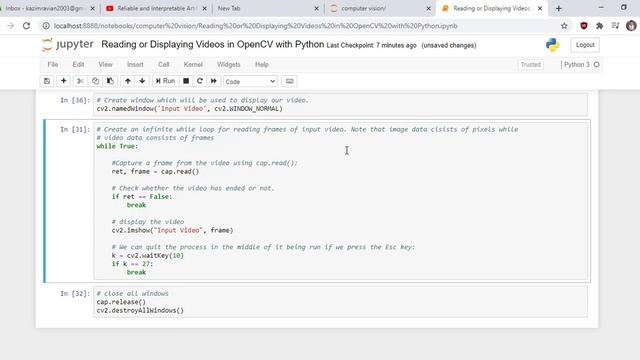View site information icon in address bar
The image size is (640, 360).
point(46,26)
